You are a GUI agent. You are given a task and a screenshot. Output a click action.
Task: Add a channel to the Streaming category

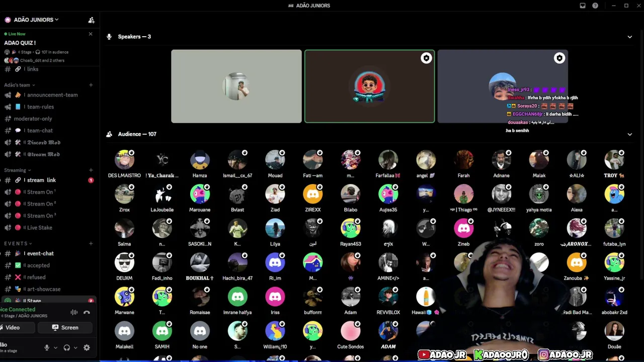[x=91, y=170]
